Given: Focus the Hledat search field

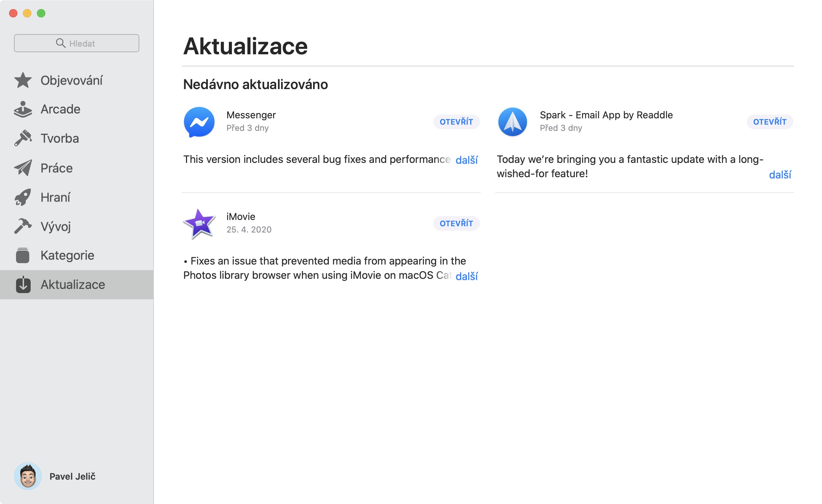Looking at the screenshot, I should point(77,43).
